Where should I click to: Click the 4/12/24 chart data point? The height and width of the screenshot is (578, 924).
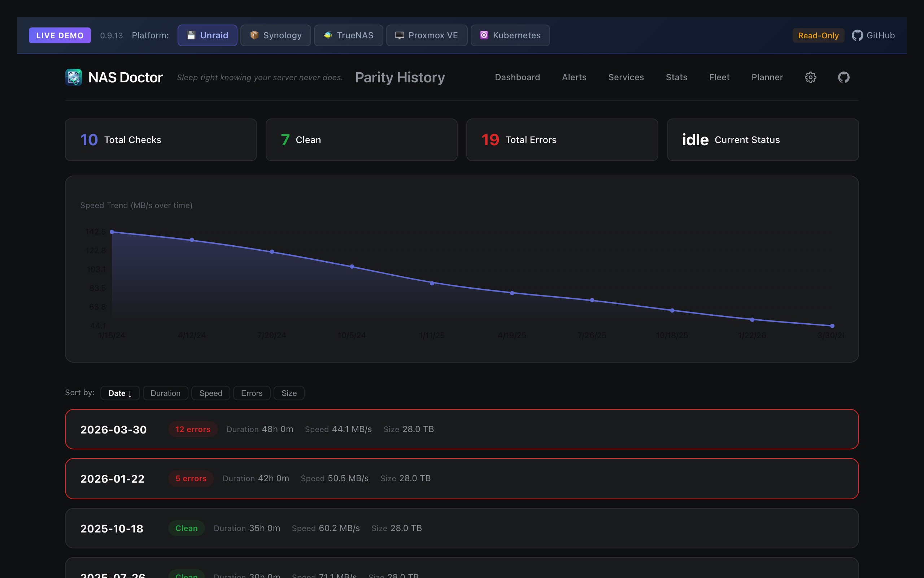[192, 240]
